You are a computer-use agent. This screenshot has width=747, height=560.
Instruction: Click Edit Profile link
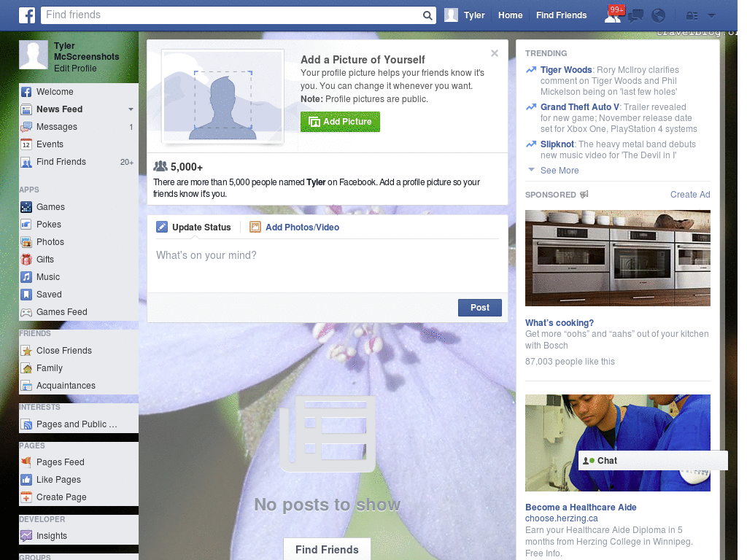pyautogui.click(x=75, y=69)
